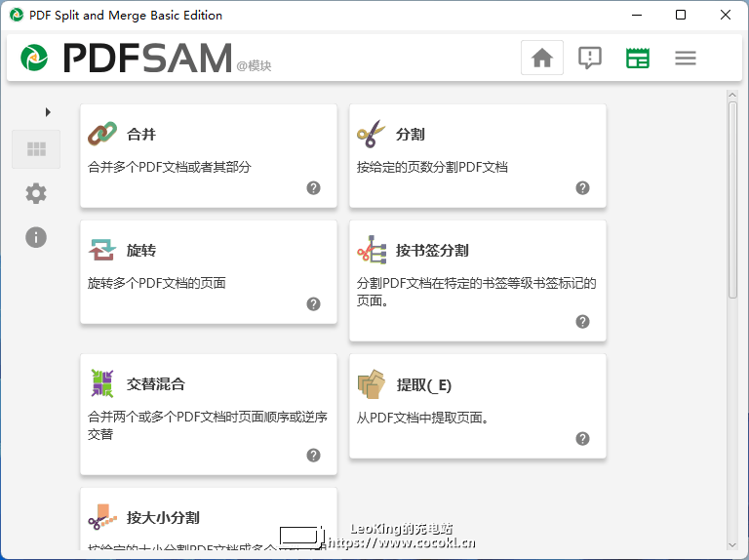Maximize the PDFSAM window
This screenshot has width=749, height=560.
[681, 15]
